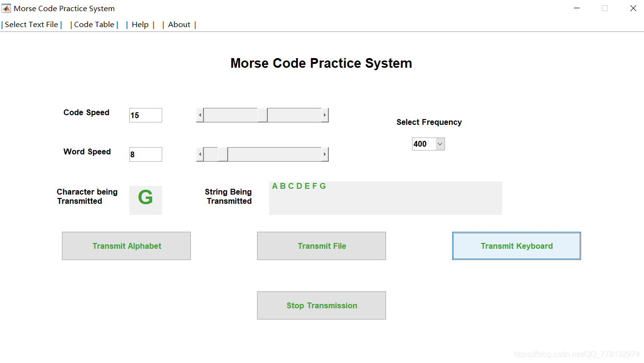Click the Word Speed slider thumb

tap(223, 154)
